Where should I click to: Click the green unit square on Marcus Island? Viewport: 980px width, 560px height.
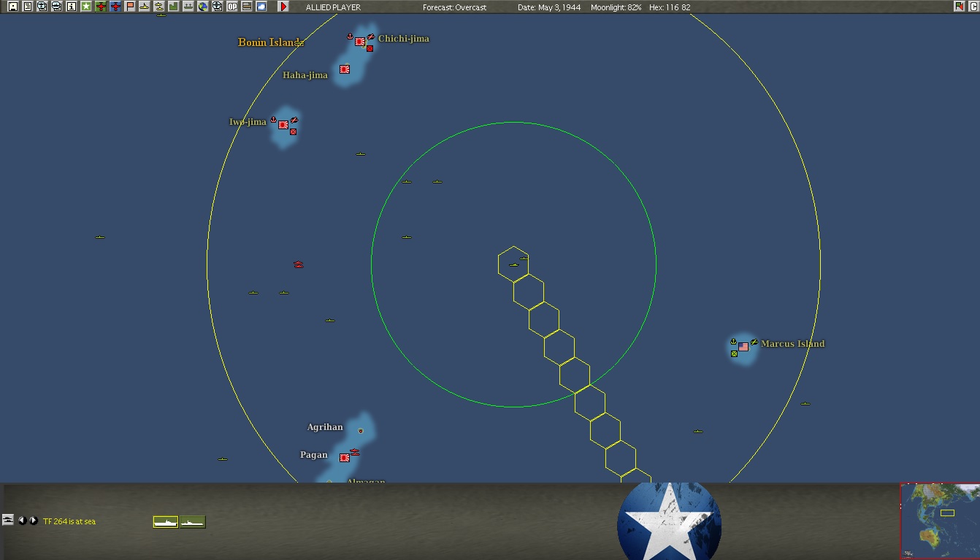734,354
